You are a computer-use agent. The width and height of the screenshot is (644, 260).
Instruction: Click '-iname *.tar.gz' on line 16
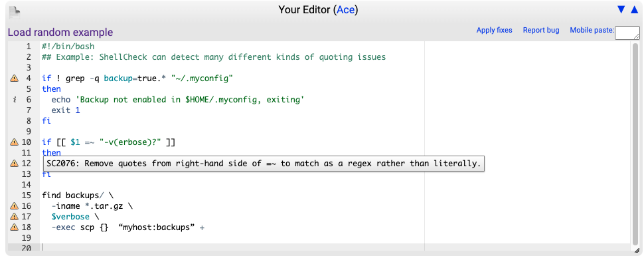coord(87,206)
